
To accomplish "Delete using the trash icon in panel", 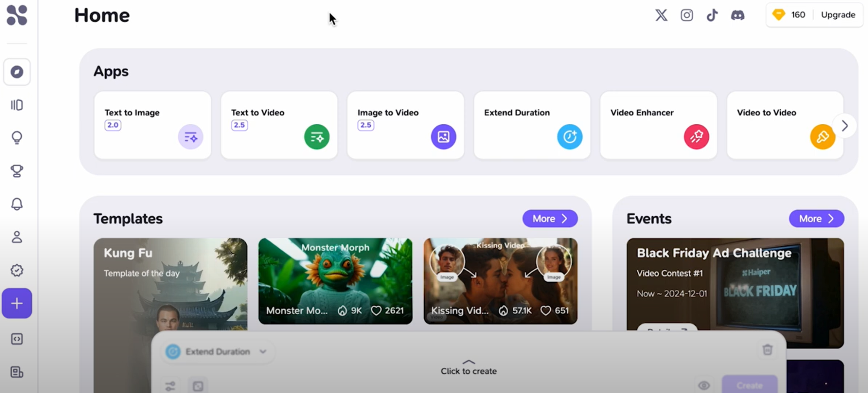I will [767, 350].
